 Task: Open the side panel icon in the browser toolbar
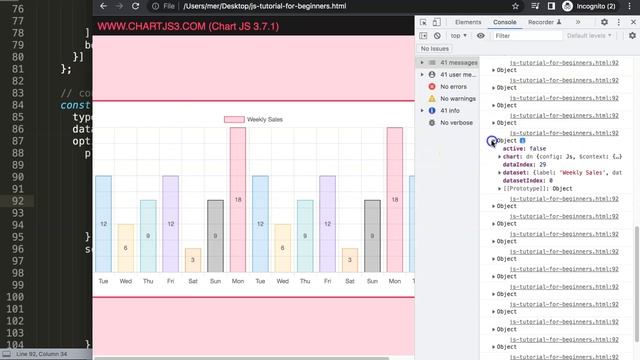[x=551, y=6]
